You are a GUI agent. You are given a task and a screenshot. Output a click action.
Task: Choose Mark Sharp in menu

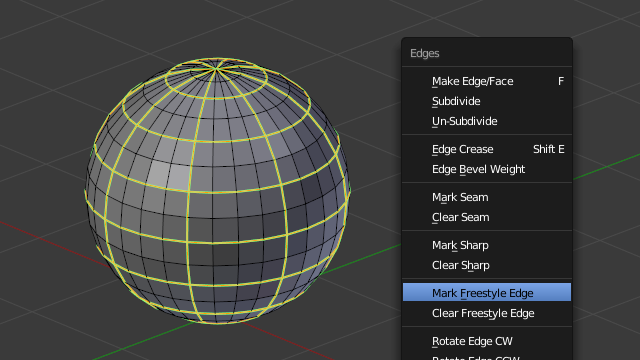point(487,245)
